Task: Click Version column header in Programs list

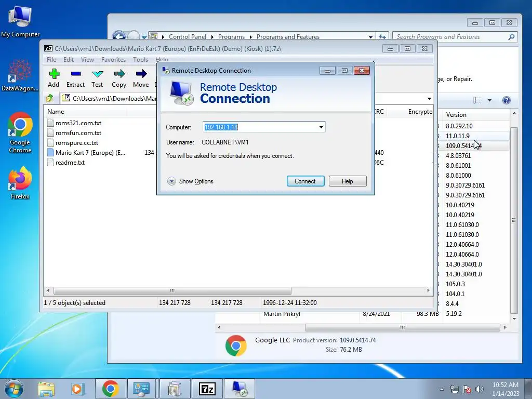Action: [476, 115]
